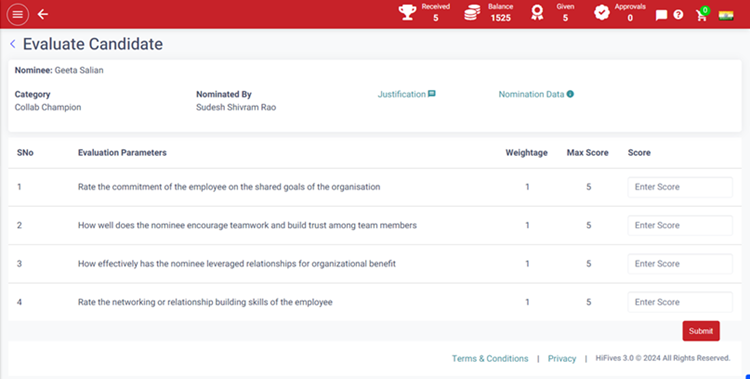750x379 pixels.
Task: Click score field for leveraged relationships parameter
Action: (680, 264)
